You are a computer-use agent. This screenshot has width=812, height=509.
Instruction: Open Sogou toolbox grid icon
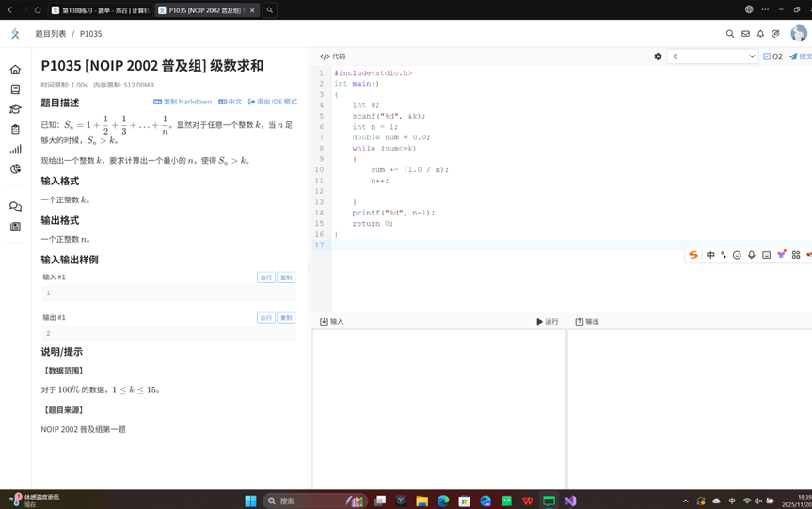tap(796, 255)
